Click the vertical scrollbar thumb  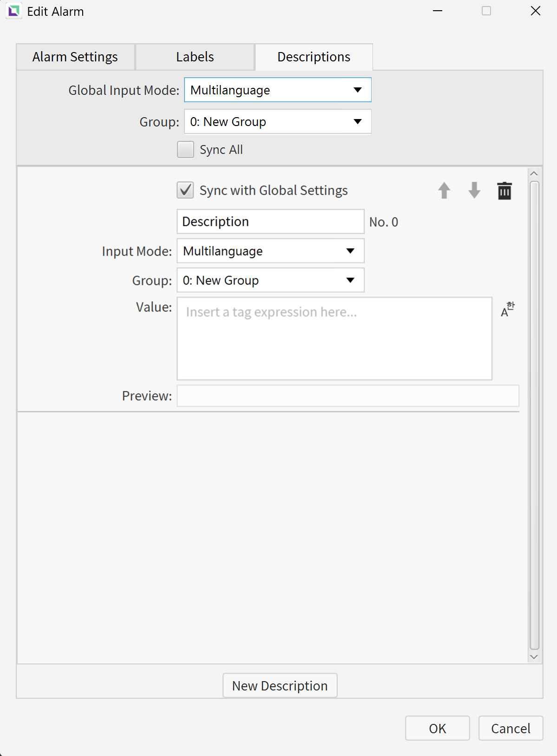(x=534, y=415)
